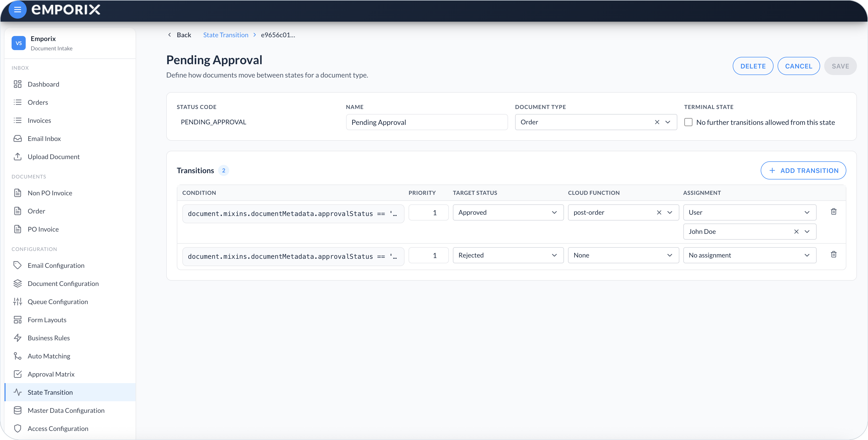This screenshot has width=868, height=440.
Task: Click the Dashboard grid icon
Action: click(18, 84)
